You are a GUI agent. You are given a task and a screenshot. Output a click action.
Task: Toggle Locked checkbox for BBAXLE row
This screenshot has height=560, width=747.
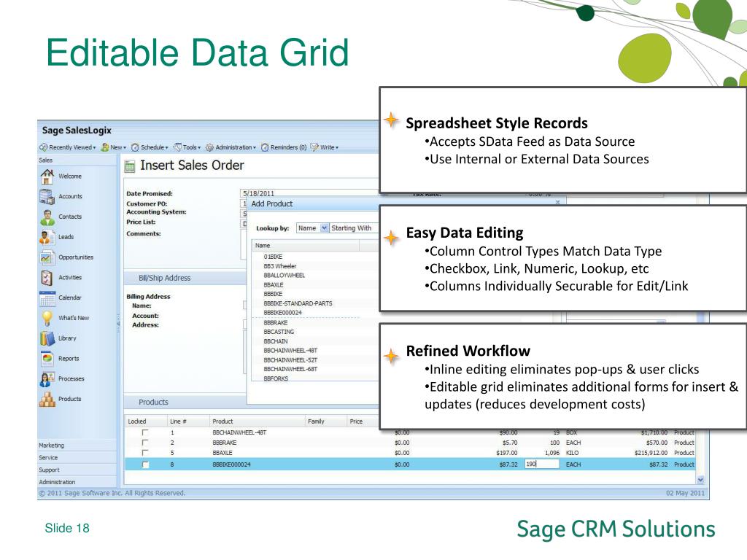click(x=145, y=452)
